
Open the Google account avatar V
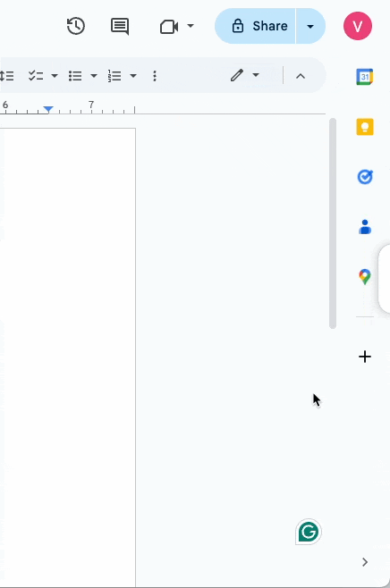coord(358,26)
